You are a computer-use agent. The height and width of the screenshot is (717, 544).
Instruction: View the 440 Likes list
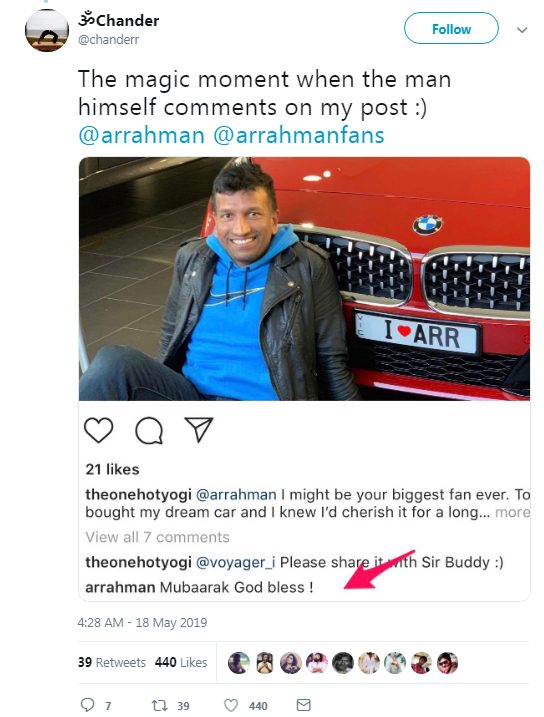pyautogui.click(x=181, y=662)
